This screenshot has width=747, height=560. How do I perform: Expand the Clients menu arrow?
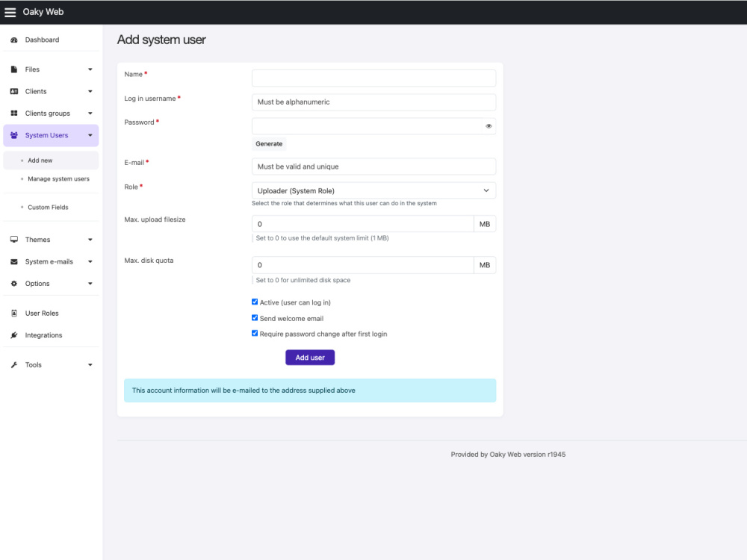tap(90, 91)
